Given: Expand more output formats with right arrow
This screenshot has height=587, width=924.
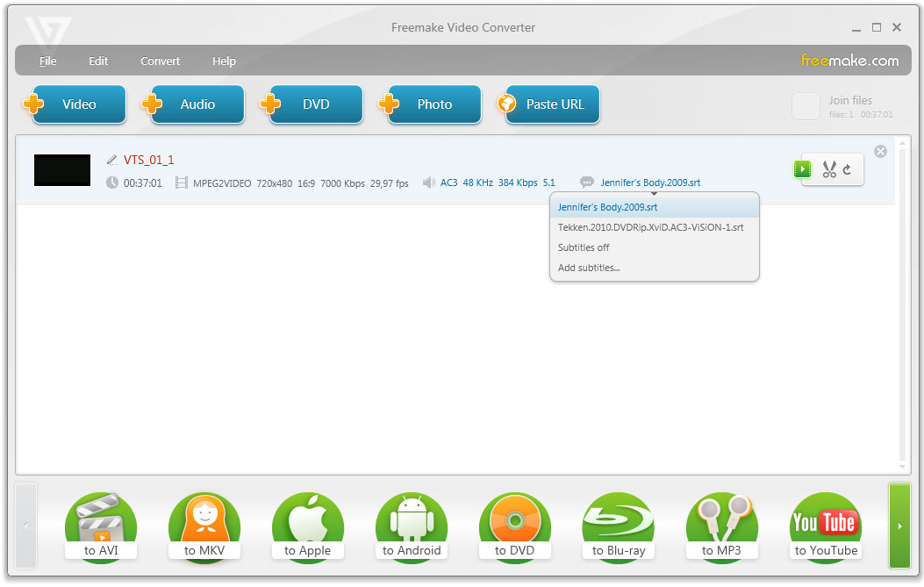Looking at the screenshot, I should pos(900,526).
